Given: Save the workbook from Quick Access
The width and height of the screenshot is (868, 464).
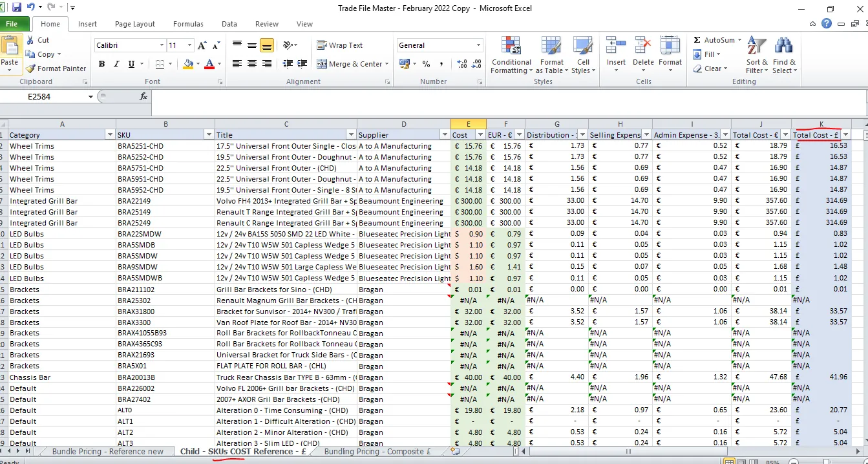Looking at the screenshot, I should click(x=17, y=8).
